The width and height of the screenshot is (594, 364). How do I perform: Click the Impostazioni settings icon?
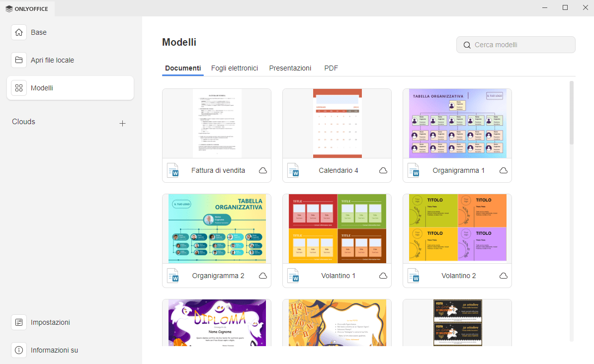click(19, 322)
